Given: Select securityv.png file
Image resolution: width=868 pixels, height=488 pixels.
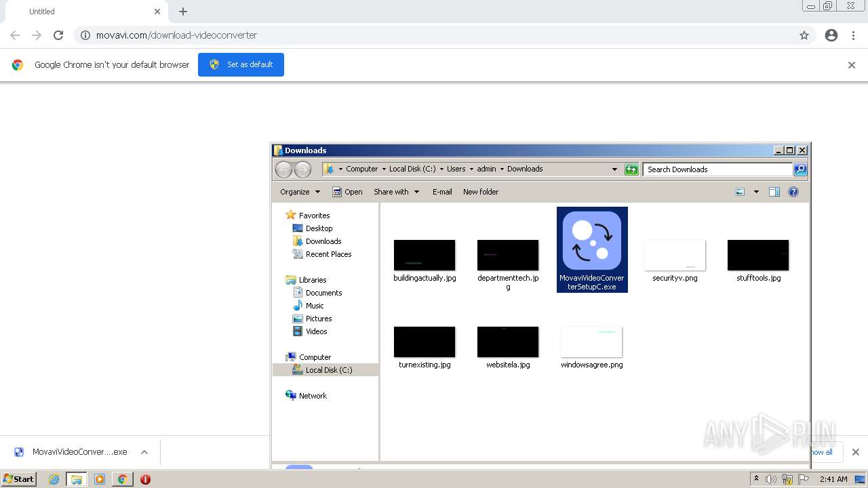Looking at the screenshot, I should 675,260.
